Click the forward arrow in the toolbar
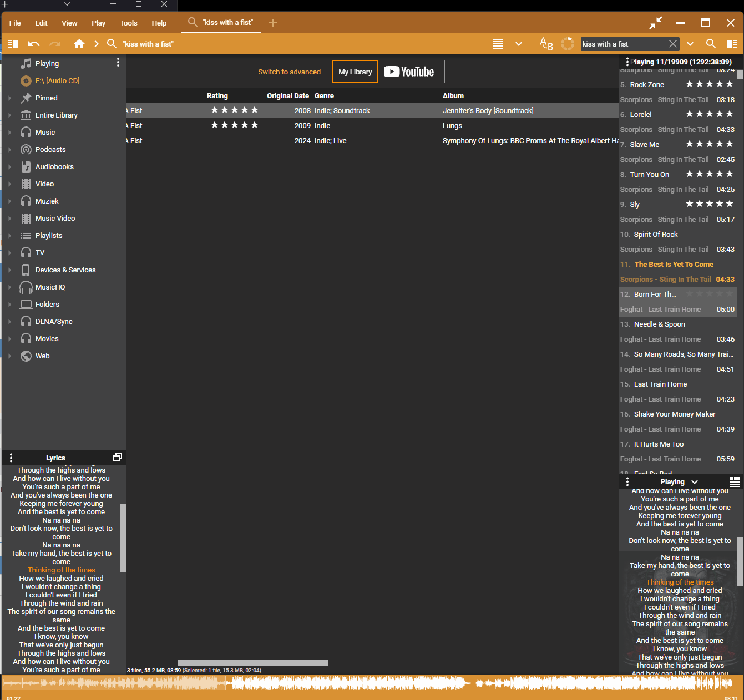This screenshot has width=744, height=700. (x=55, y=44)
